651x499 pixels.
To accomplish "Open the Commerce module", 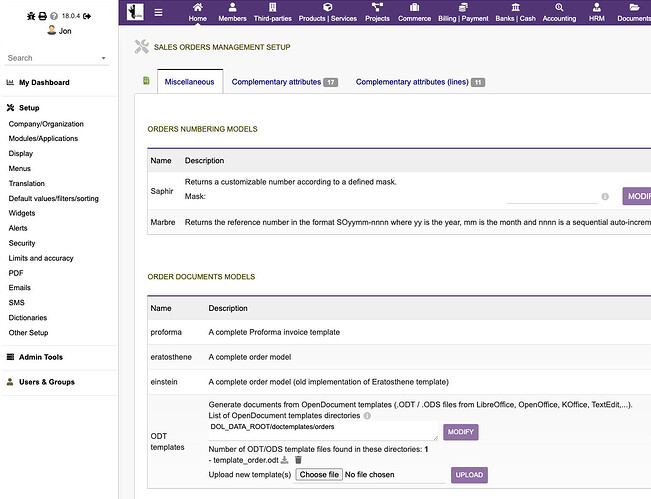I will click(x=414, y=12).
